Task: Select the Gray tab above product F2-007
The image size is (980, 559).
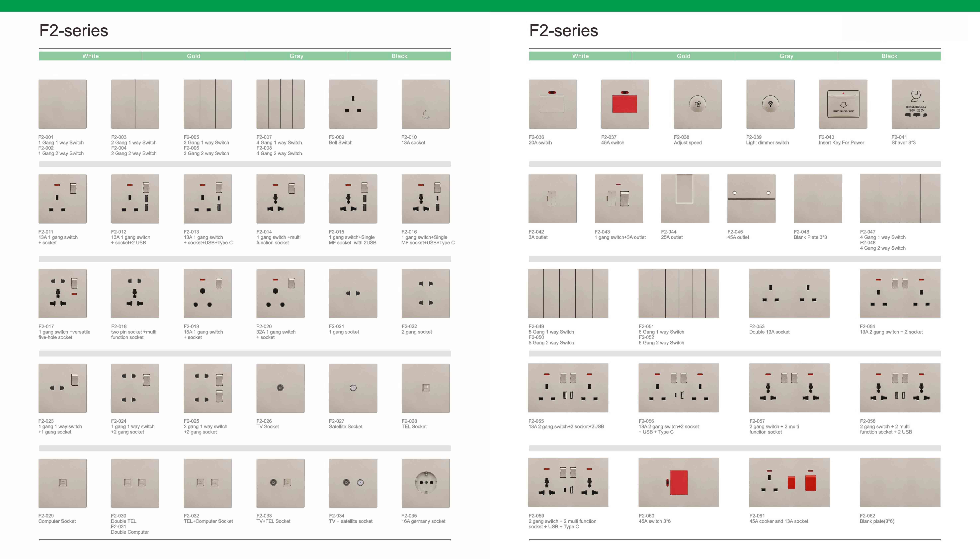Action: [x=296, y=56]
